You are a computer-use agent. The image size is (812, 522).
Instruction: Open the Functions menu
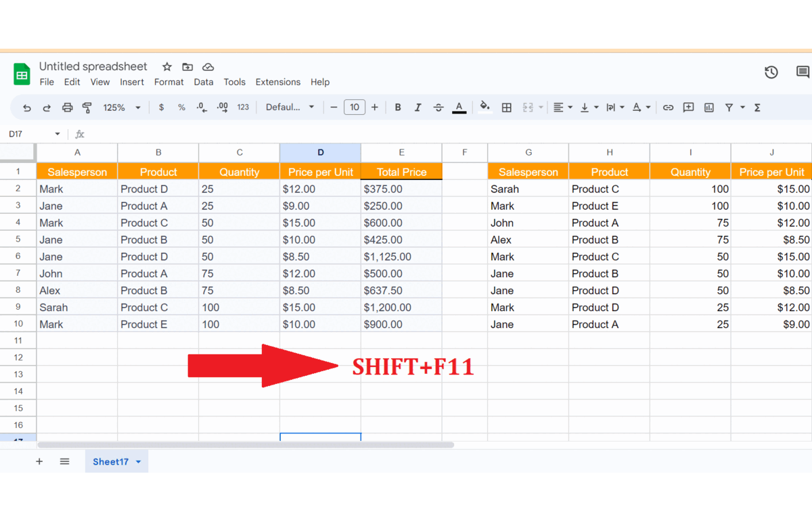(758, 107)
